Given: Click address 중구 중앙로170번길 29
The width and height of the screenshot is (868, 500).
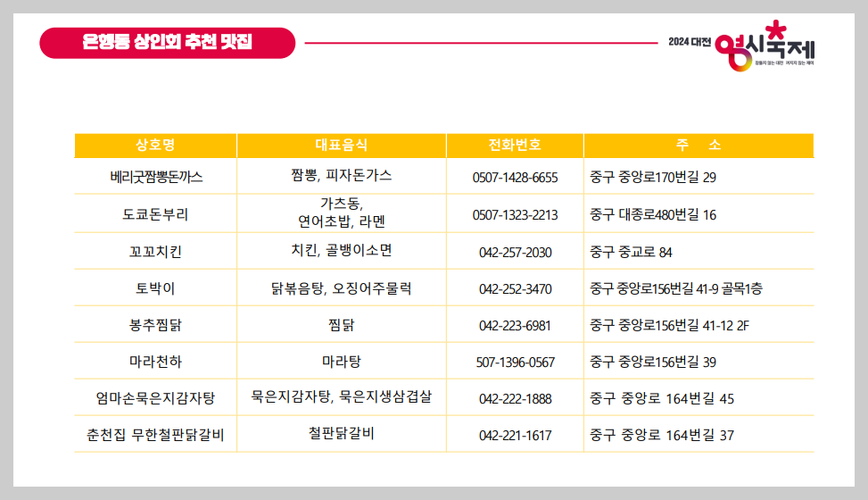Looking at the screenshot, I should coord(653,178).
